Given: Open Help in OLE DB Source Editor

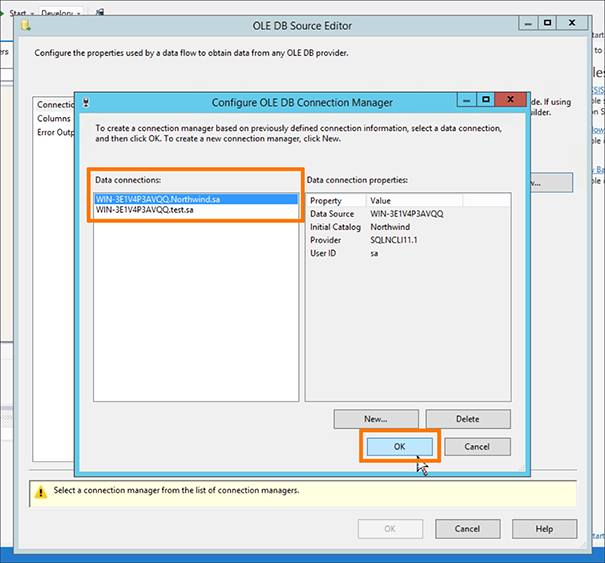Looking at the screenshot, I should 544,529.
